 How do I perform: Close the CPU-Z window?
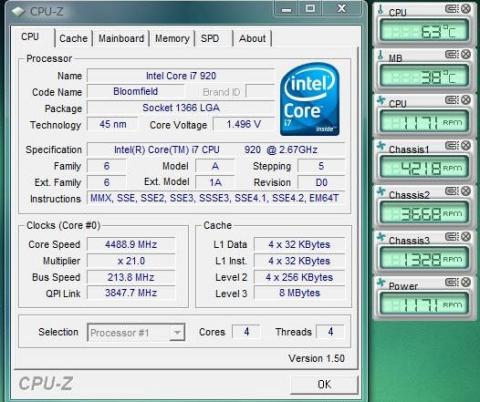point(342,9)
